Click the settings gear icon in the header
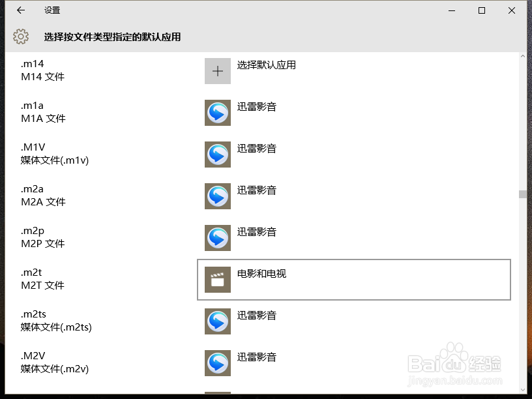This screenshot has width=532, height=399. tap(21, 37)
